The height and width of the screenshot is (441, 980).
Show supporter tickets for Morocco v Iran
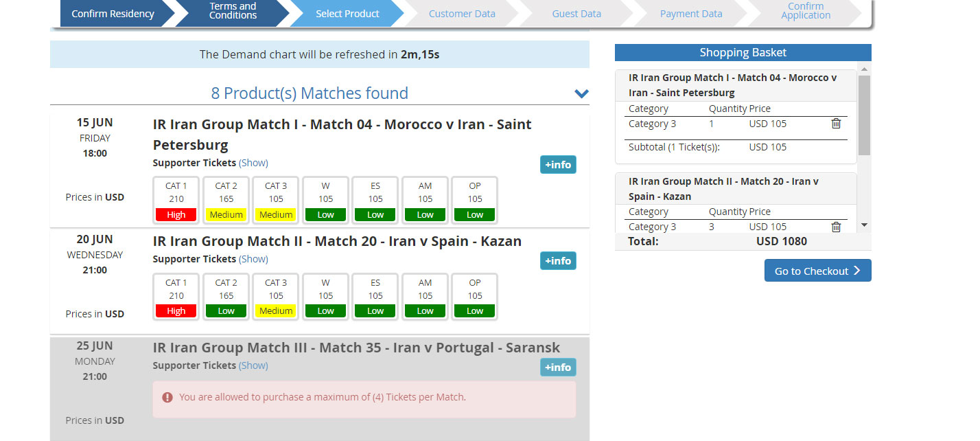coord(253,163)
